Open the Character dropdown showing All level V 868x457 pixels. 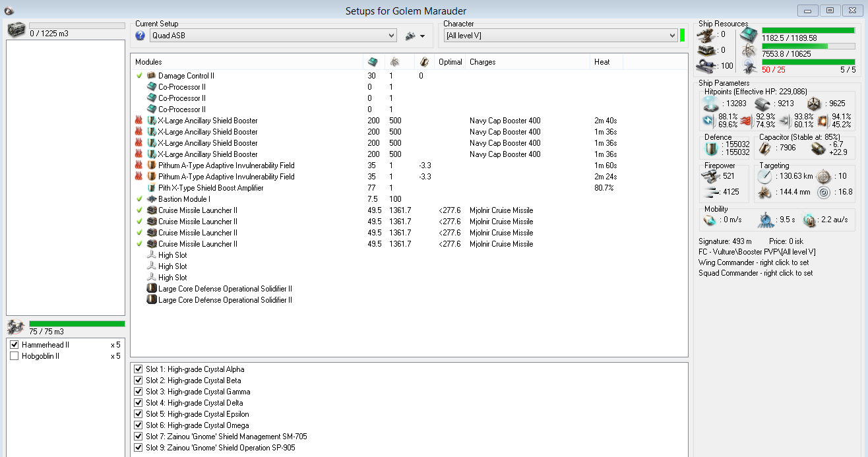[561, 36]
